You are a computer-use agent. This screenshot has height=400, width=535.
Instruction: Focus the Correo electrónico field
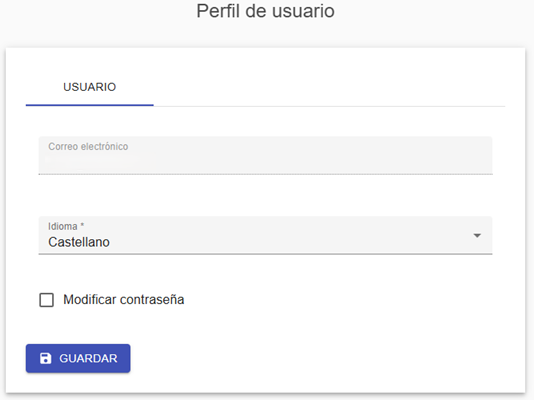click(265, 155)
